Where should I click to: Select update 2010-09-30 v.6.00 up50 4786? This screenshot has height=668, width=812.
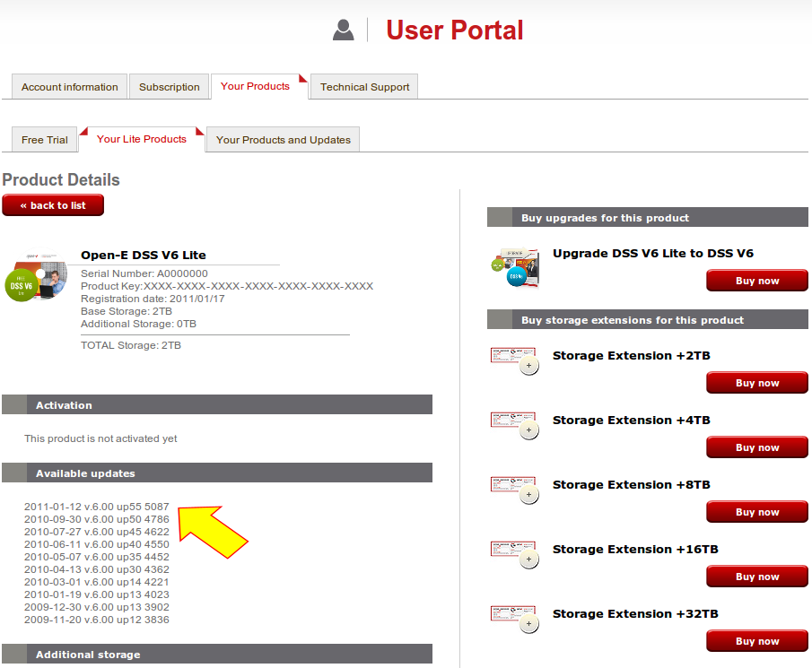(96, 519)
